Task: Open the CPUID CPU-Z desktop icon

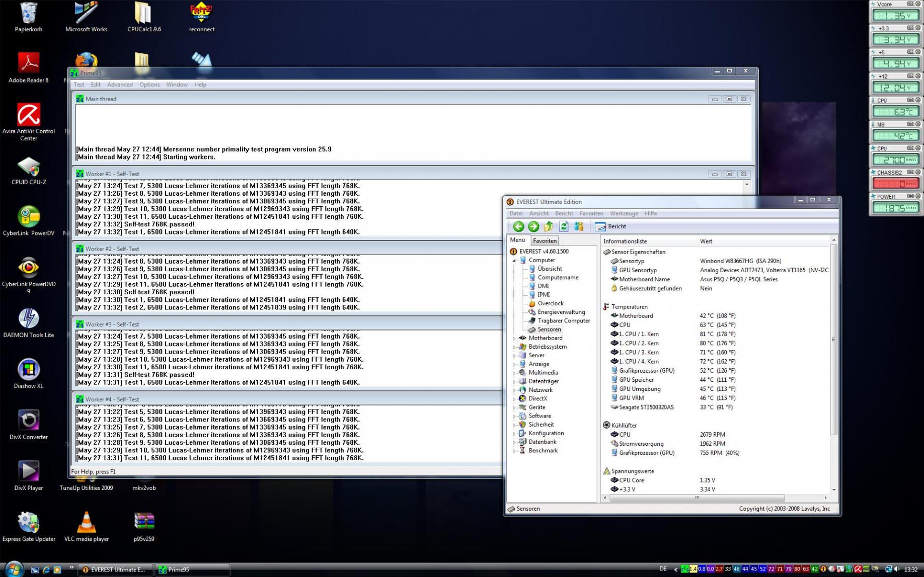Action: point(29,171)
